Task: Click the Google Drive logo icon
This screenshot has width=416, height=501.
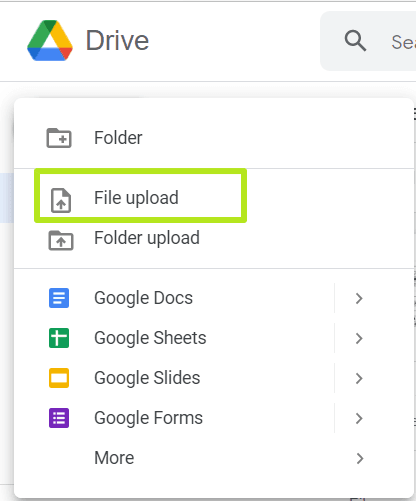Action: click(x=50, y=41)
